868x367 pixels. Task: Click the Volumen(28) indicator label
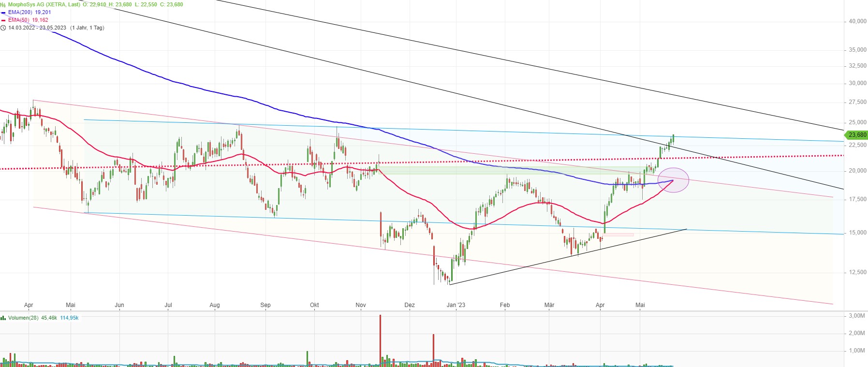pos(23,318)
